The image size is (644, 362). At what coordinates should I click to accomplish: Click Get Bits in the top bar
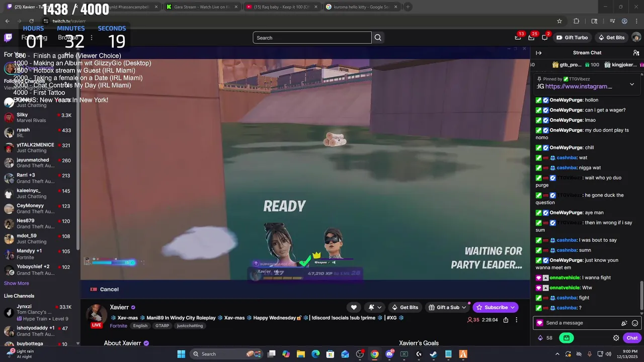pos(611,38)
